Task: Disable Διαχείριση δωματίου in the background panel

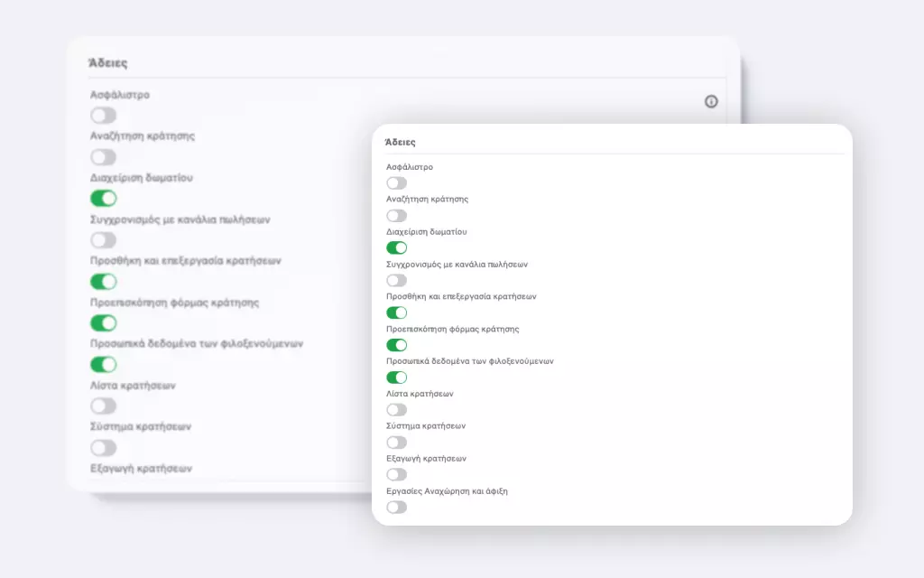Action: tap(104, 199)
